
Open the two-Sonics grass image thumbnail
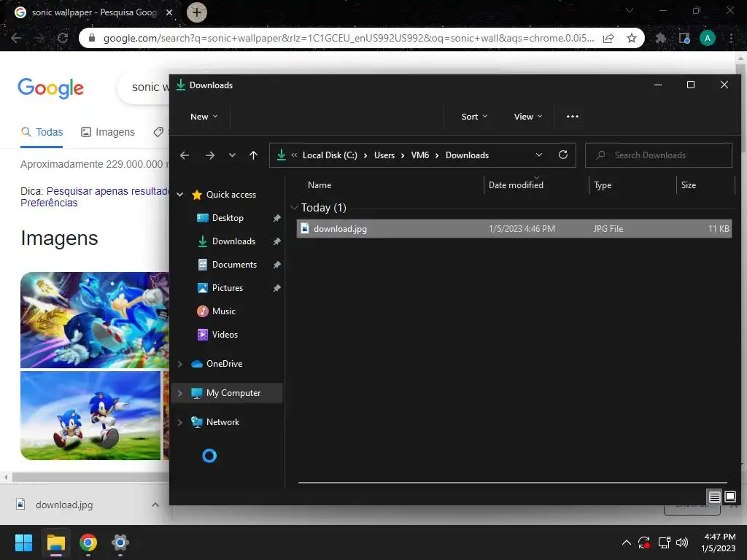(90, 416)
